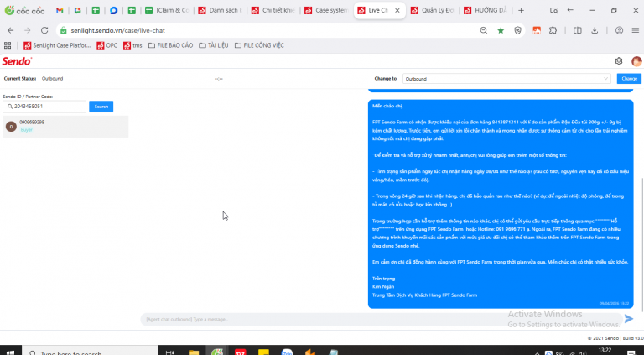Open TÀI LIỆU bookmark folder
Viewport: 644px width, 355px height.
click(214, 45)
